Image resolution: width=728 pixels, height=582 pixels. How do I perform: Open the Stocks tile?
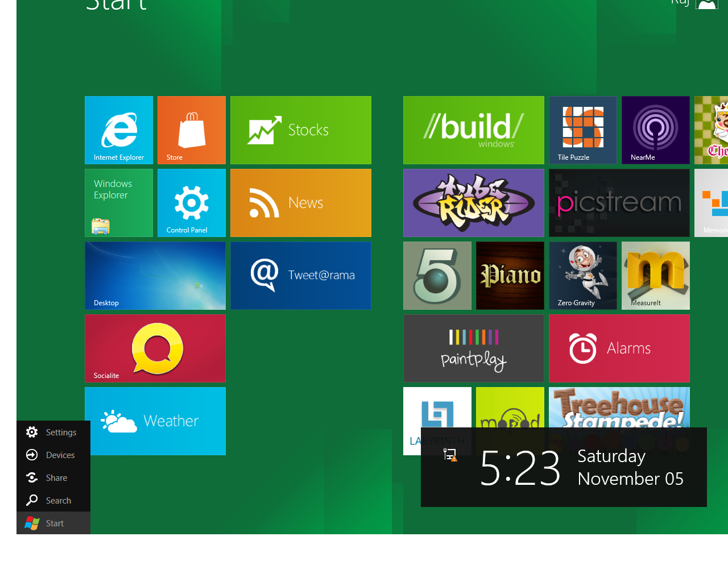coord(301,130)
